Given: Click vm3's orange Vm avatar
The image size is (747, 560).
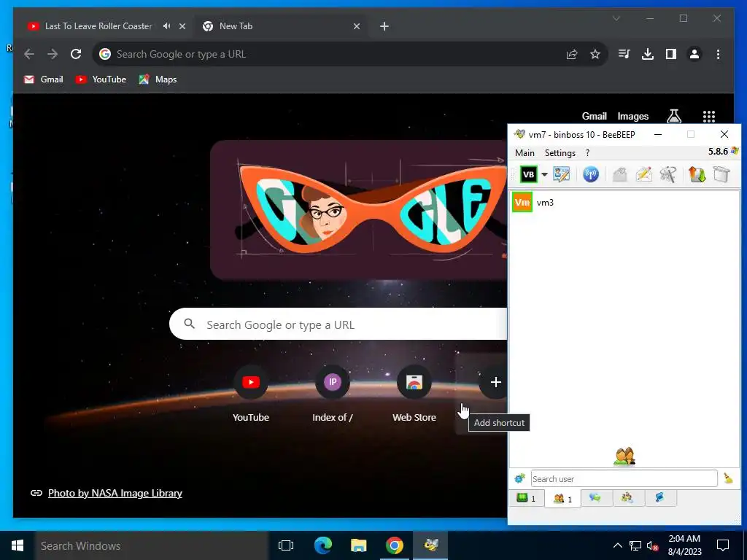Looking at the screenshot, I should tap(522, 203).
